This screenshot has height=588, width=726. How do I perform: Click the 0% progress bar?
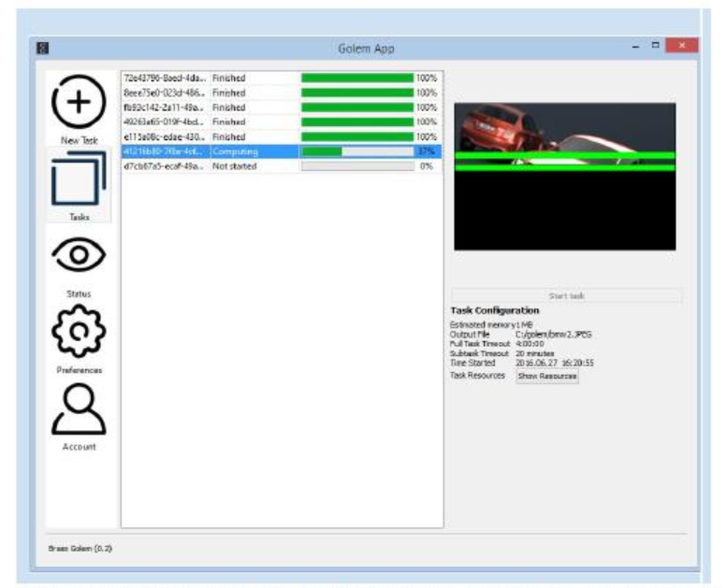(x=357, y=166)
